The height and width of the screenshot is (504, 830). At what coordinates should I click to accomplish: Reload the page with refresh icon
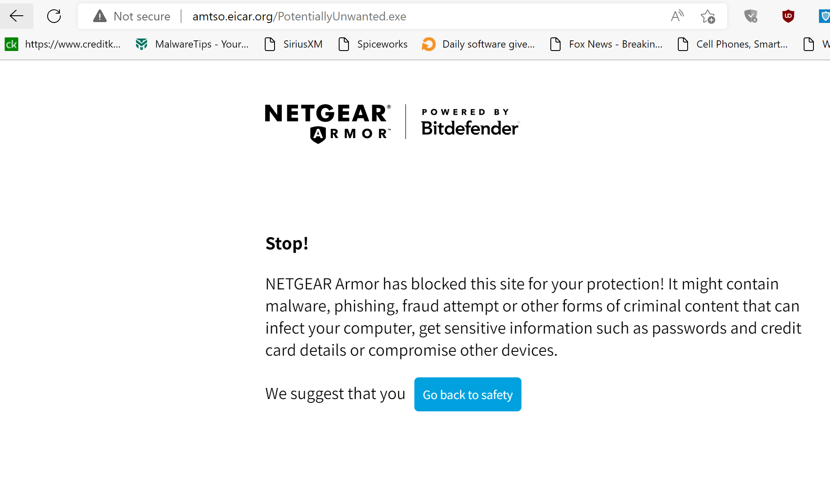pyautogui.click(x=54, y=16)
